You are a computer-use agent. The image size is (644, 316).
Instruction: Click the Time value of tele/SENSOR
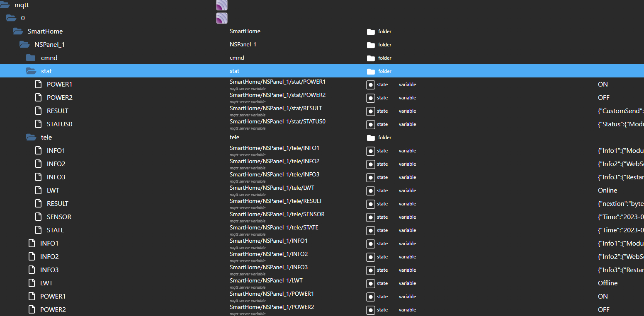(621, 217)
